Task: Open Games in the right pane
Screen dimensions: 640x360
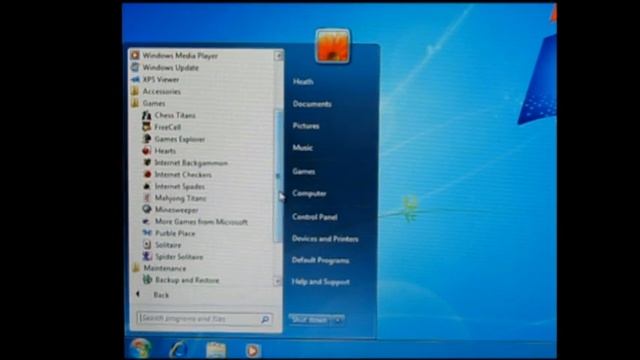Action: 304,171
